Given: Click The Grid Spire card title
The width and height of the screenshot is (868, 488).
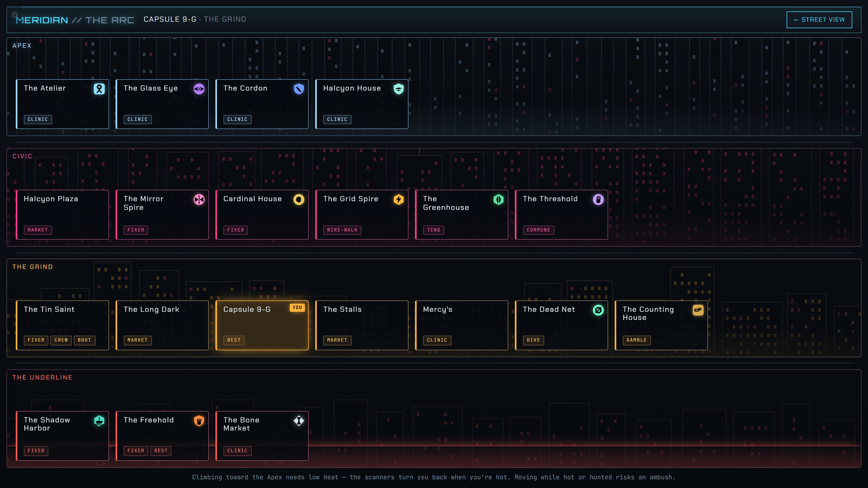Looking at the screenshot, I should tap(351, 199).
